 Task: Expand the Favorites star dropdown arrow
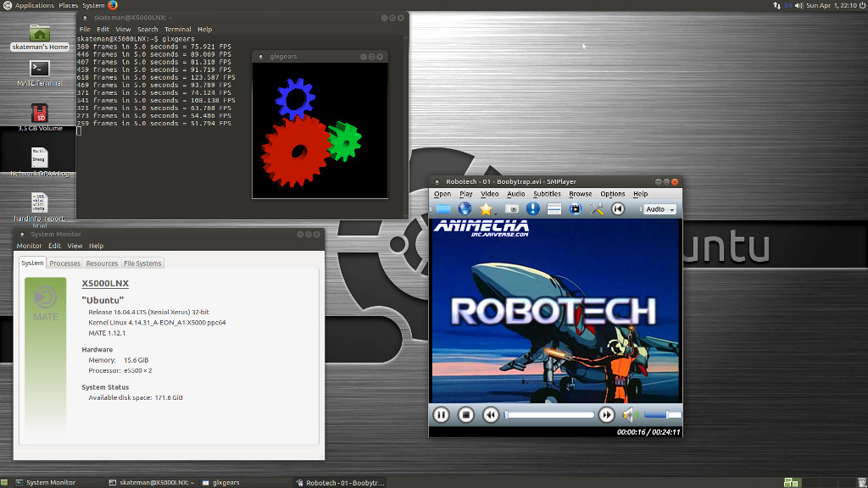click(495, 213)
